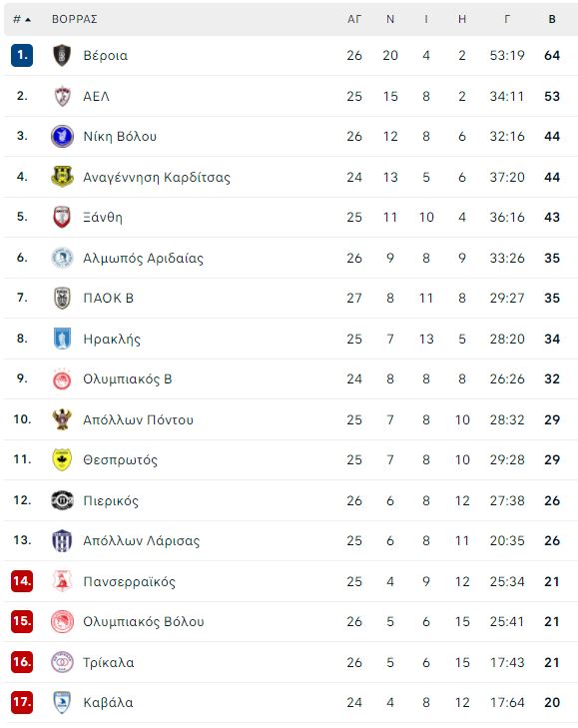Select the Θεσπρωτός yellow shield logo
The height and width of the screenshot is (728, 578).
pyautogui.click(x=62, y=459)
